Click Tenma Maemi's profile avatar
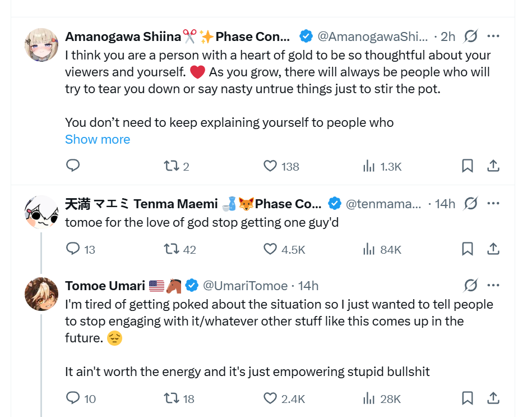 point(41,213)
